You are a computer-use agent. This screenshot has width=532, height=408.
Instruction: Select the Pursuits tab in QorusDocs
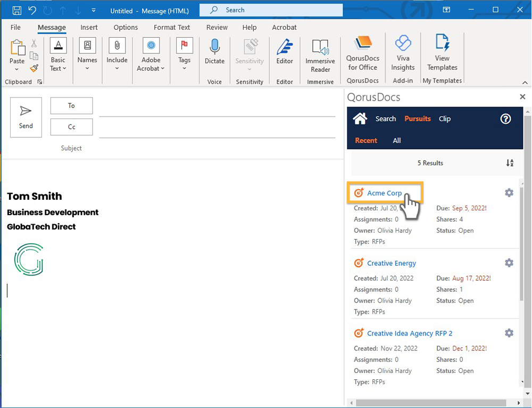click(417, 119)
